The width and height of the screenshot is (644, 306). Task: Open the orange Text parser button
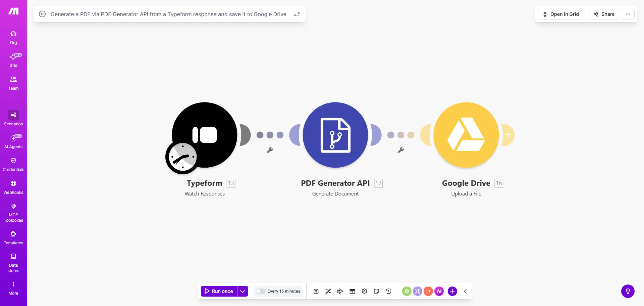pyautogui.click(x=428, y=291)
